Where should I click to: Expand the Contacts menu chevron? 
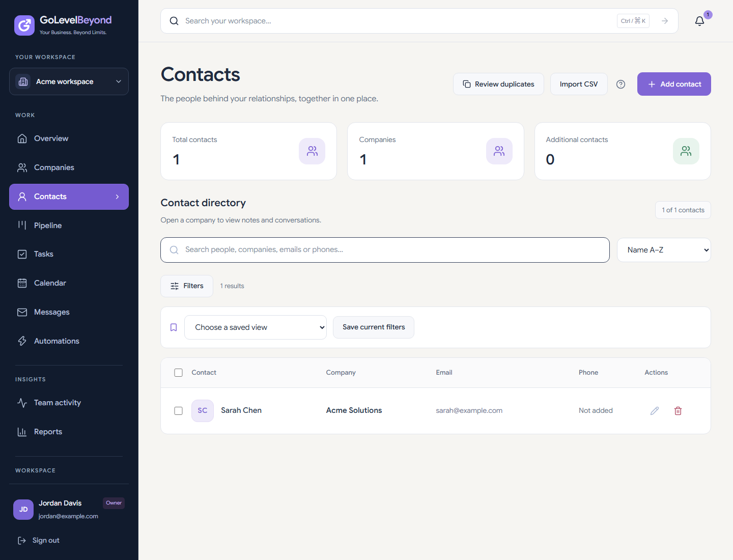117,197
